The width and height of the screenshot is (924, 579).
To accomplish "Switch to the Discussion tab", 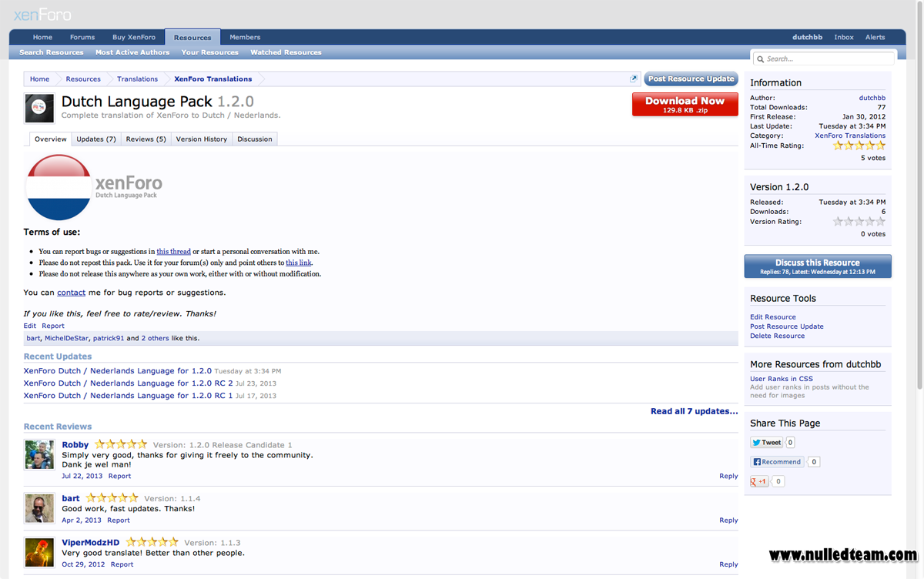I will click(x=254, y=139).
